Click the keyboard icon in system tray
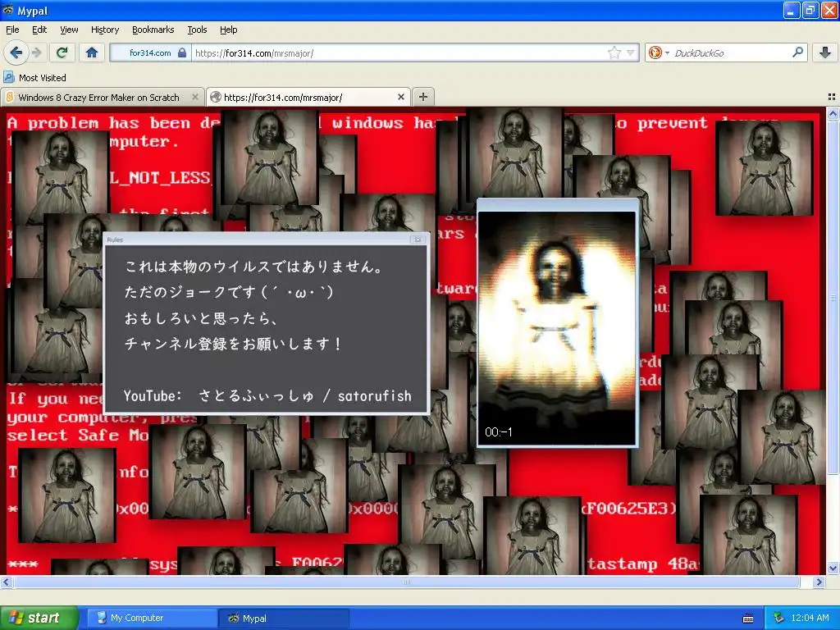The image size is (840, 630). (748, 619)
